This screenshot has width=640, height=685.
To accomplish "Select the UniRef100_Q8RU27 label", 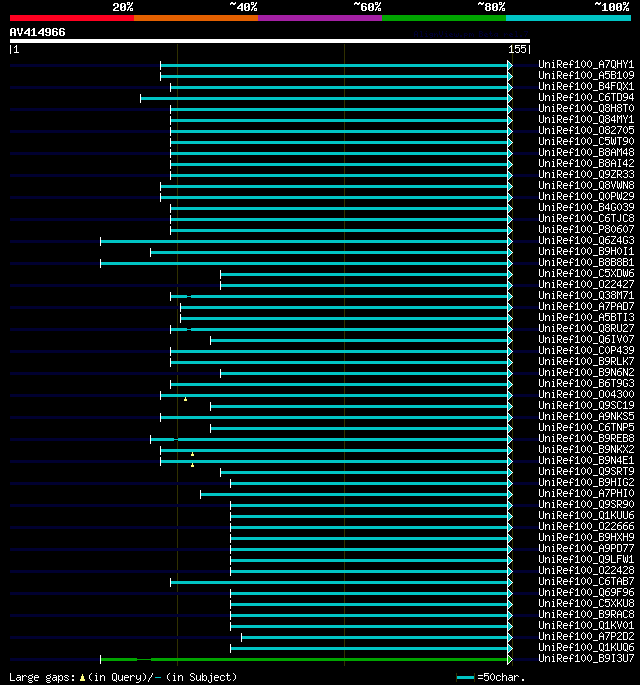I will click(x=586, y=328).
